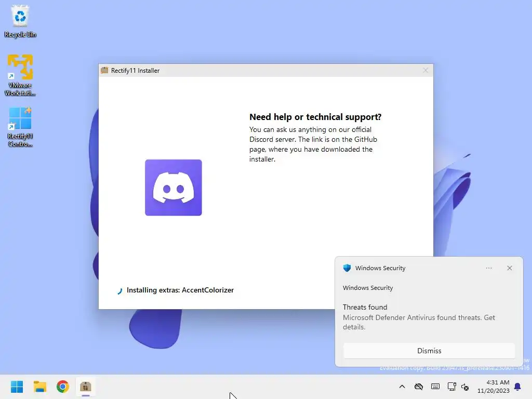Select the VMware Workstation desktop shortcut
This screenshot has height=399, width=532.
[20, 75]
